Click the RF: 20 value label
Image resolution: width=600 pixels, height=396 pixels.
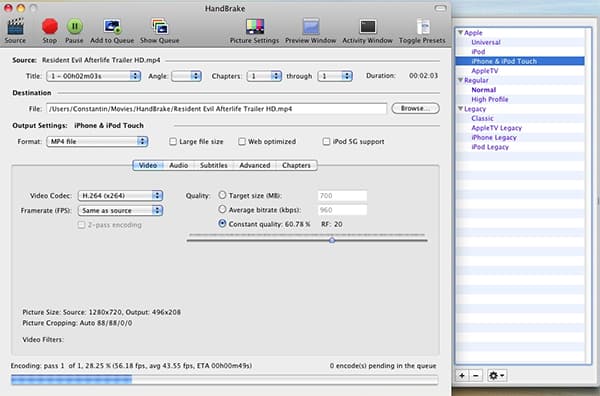coord(332,224)
